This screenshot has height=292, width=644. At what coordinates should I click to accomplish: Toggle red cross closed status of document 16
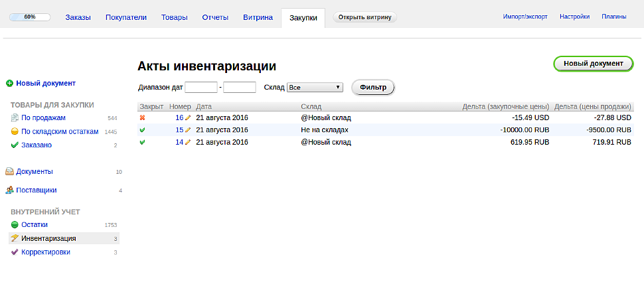pyautogui.click(x=143, y=118)
